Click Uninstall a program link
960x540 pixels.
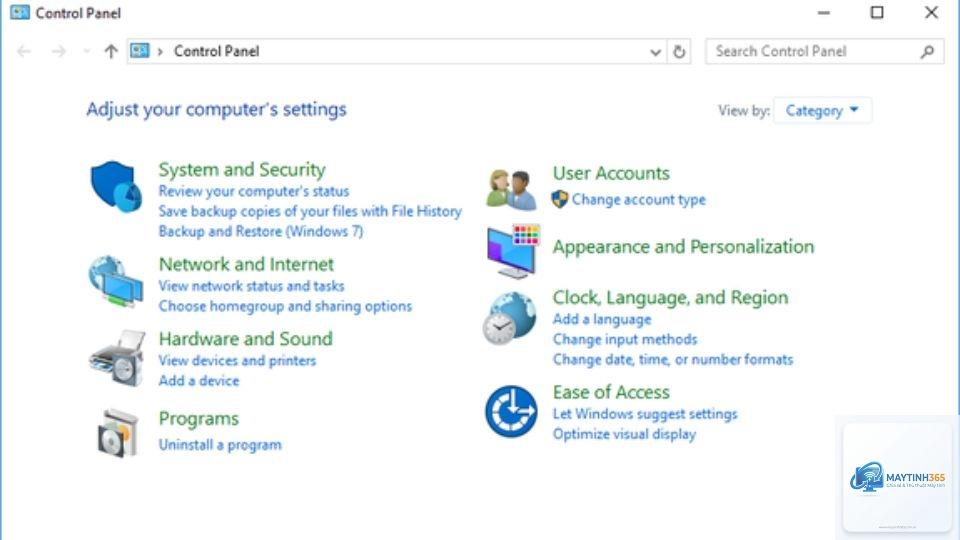[x=220, y=445]
